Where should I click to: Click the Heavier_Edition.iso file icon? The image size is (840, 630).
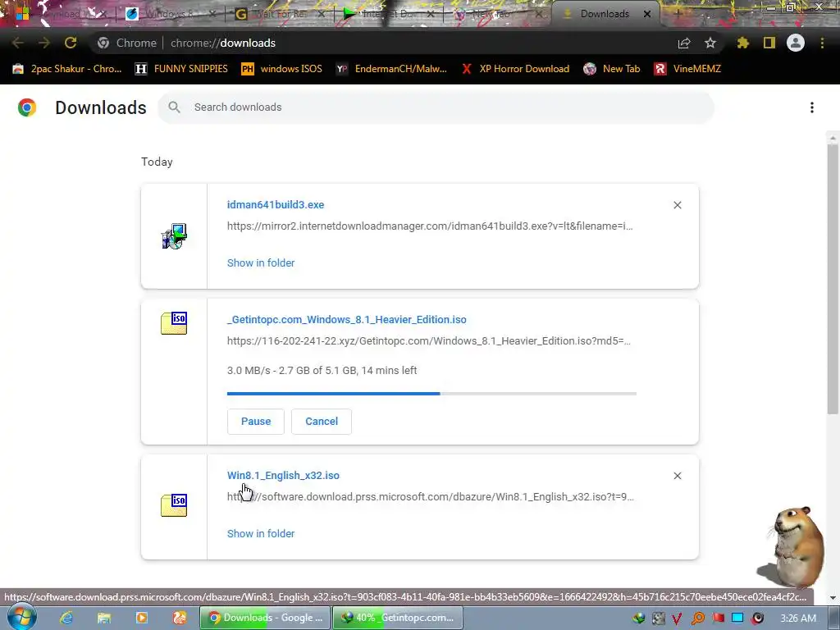[x=174, y=323]
